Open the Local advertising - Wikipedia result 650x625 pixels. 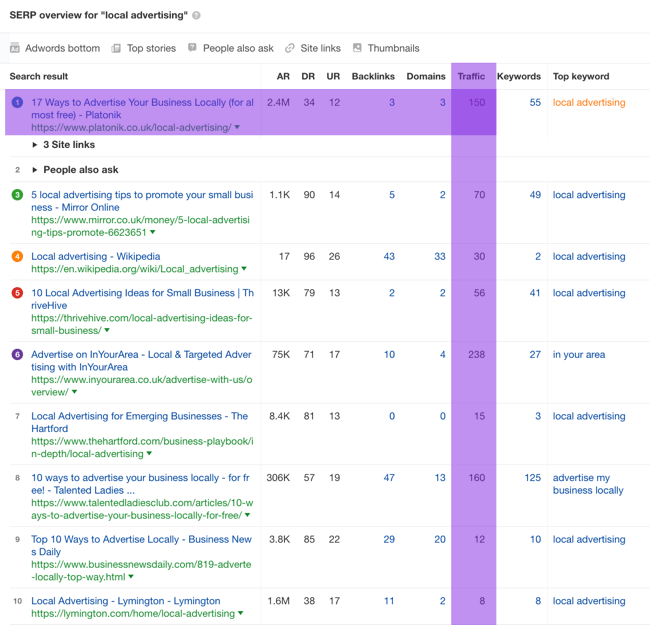pos(96,257)
